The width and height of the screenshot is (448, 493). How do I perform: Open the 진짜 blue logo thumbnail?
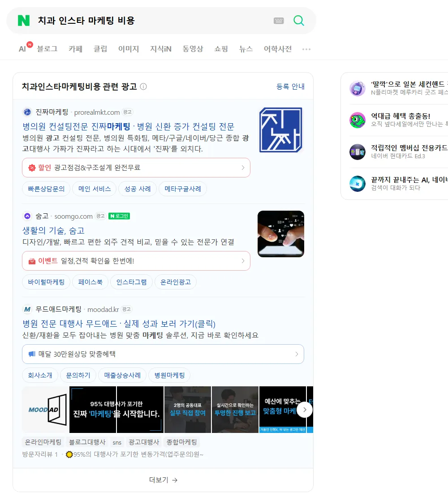[x=281, y=130]
